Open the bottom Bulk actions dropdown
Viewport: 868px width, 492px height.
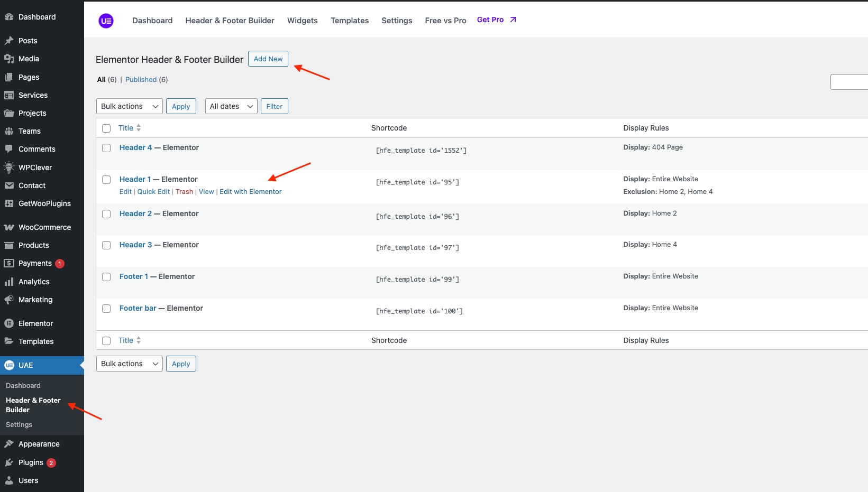click(129, 364)
